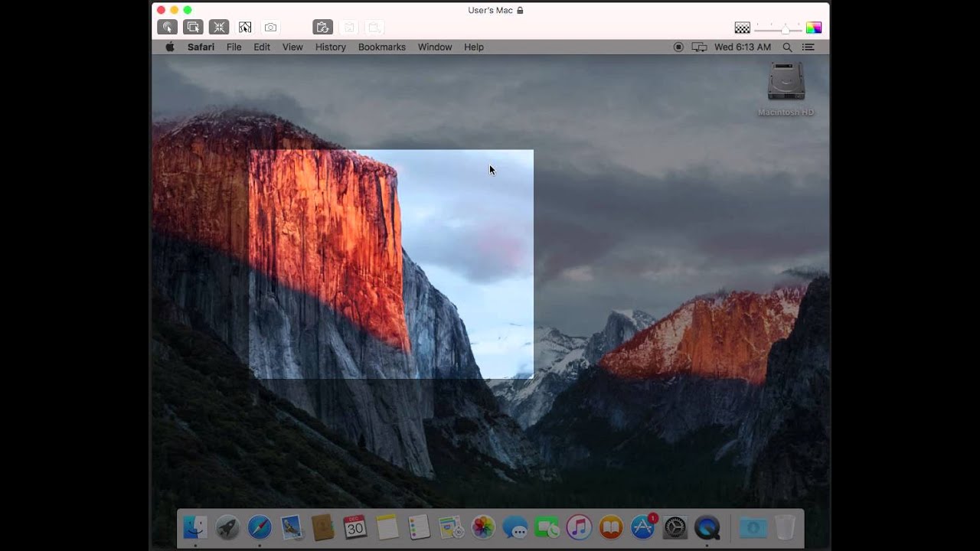Open Reminders from the Dock
The height and width of the screenshot is (551, 980).
[x=419, y=527]
